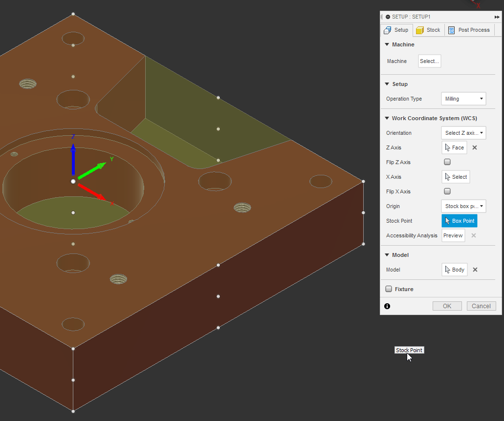Switch to the Stock tab
The height and width of the screenshot is (421, 504).
428,30
